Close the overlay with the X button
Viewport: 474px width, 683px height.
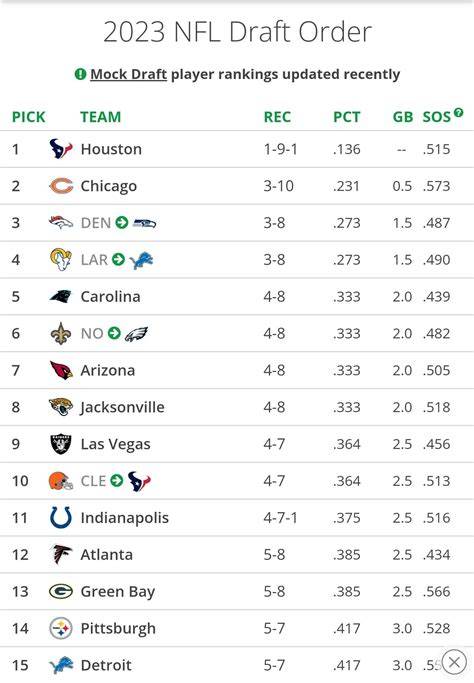coord(454,662)
